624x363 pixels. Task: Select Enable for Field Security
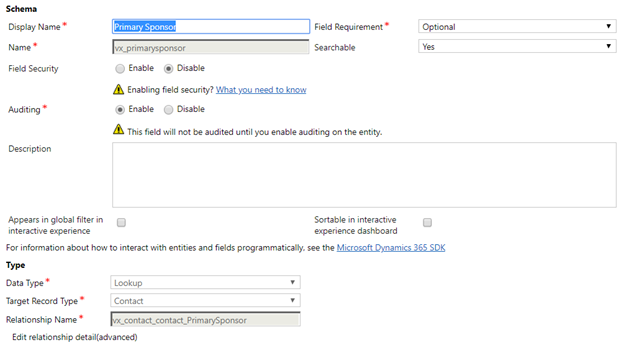pos(120,69)
